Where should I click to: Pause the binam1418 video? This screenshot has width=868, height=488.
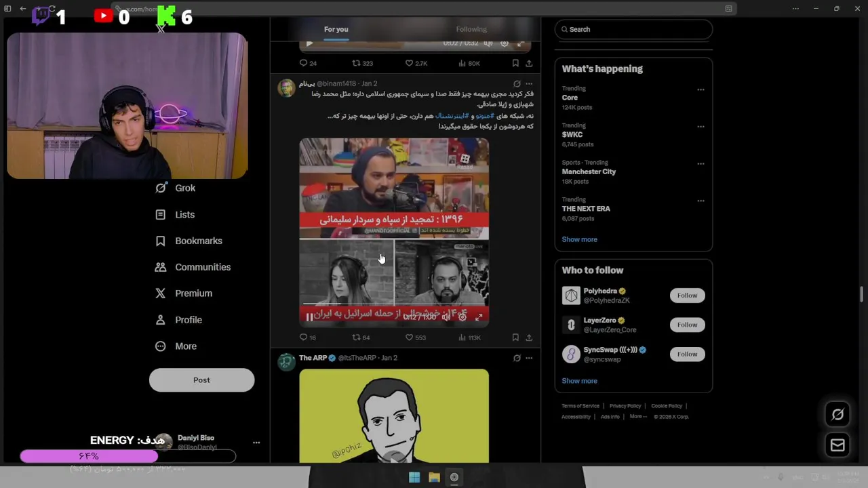click(x=309, y=317)
